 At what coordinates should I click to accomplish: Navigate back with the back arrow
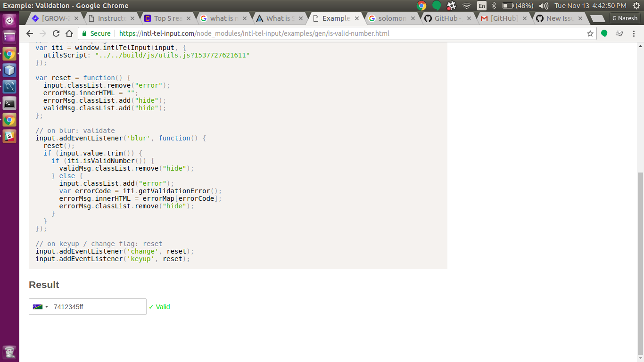pos(29,33)
